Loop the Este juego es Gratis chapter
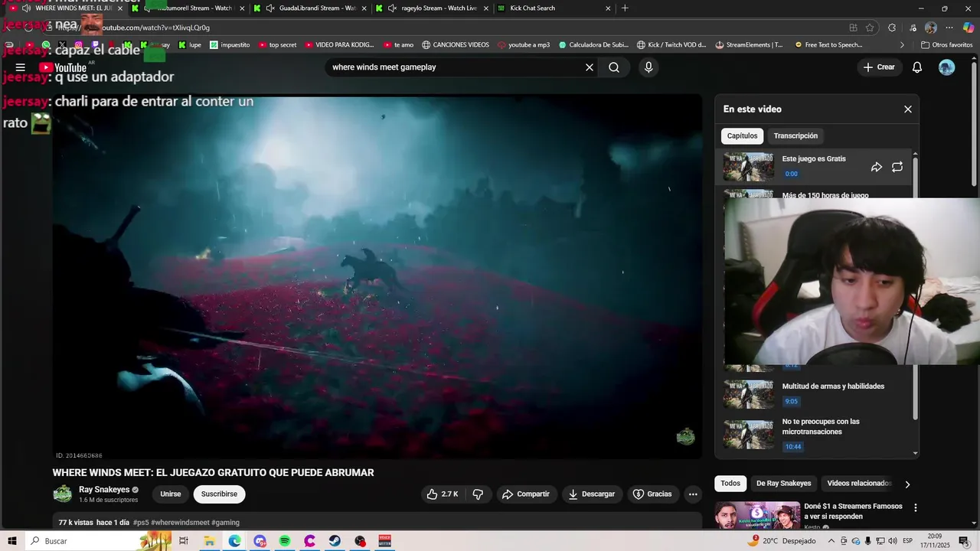Viewport: 980px width, 551px height. click(x=897, y=167)
